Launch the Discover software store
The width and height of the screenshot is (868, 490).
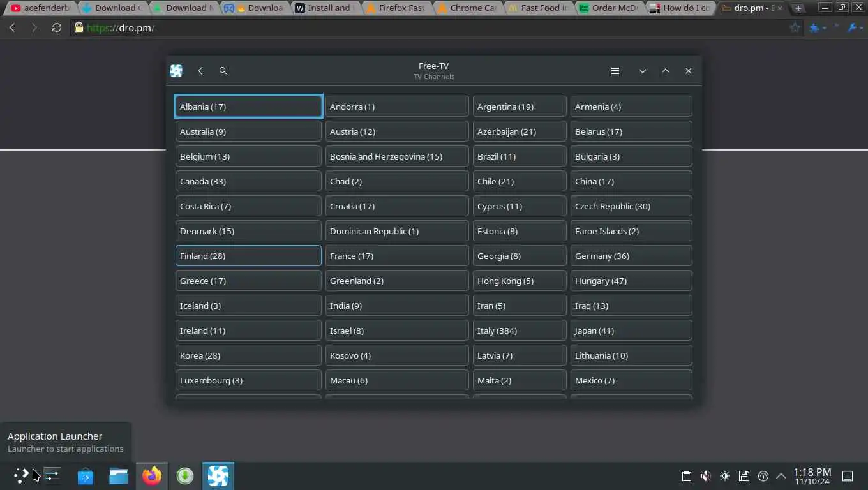point(86,475)
